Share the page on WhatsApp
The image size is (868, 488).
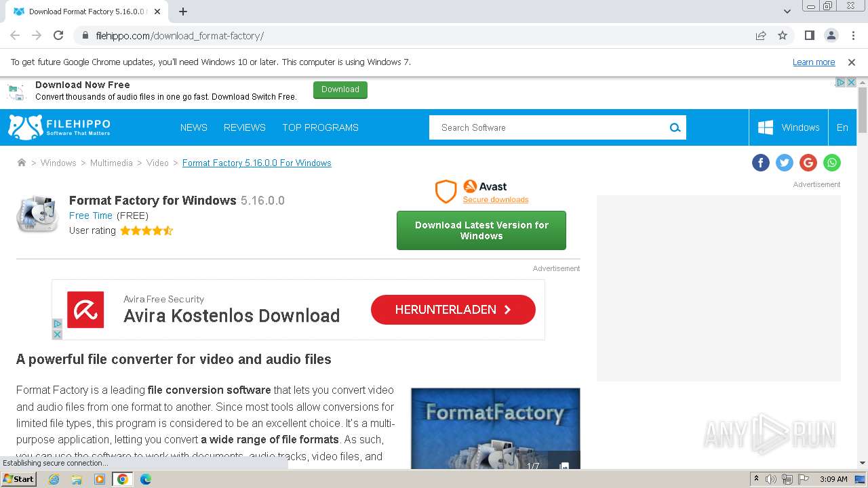coord(832,163)
